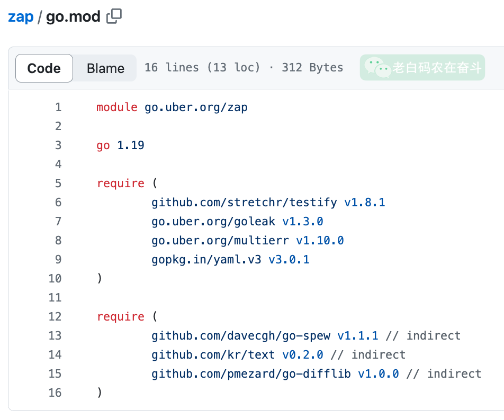Switch to the Blame view

click(105, 68)
